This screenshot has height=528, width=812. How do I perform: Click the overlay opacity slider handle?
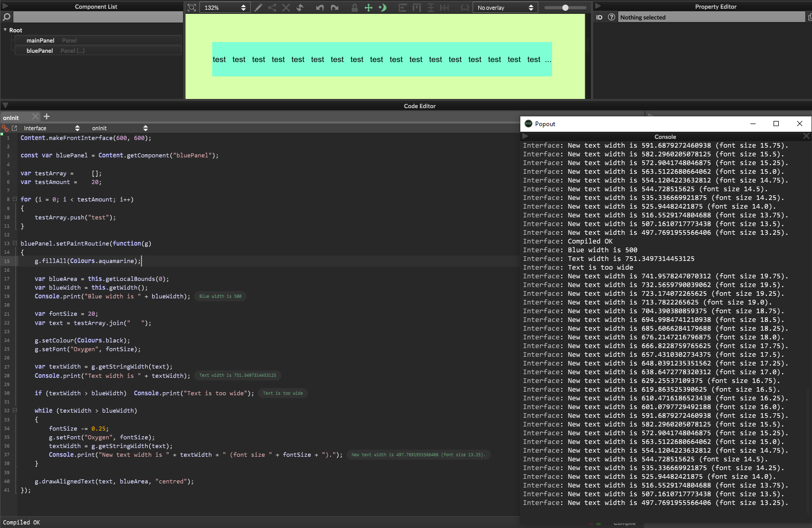[x=565, y=8]
